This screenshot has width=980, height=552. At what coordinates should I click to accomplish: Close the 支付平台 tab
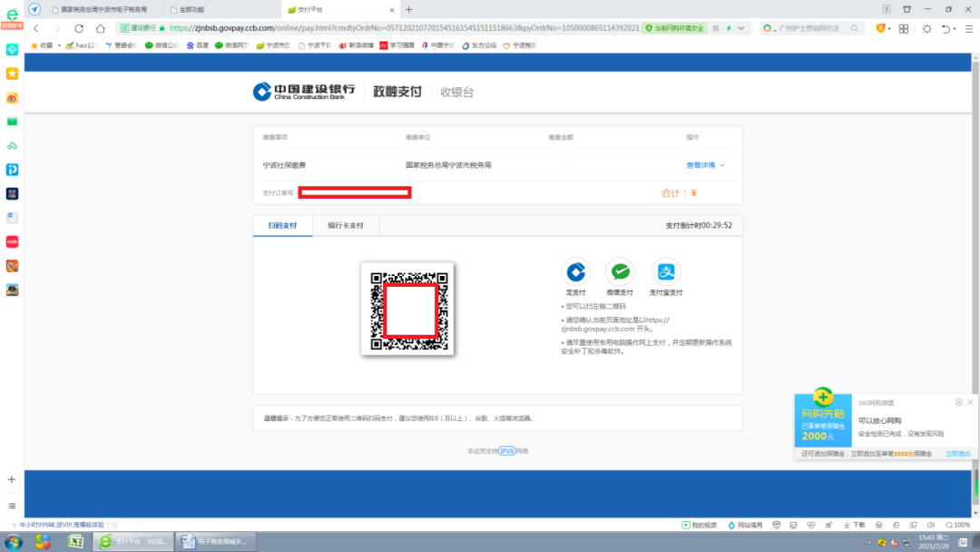(x=392, y=10)
